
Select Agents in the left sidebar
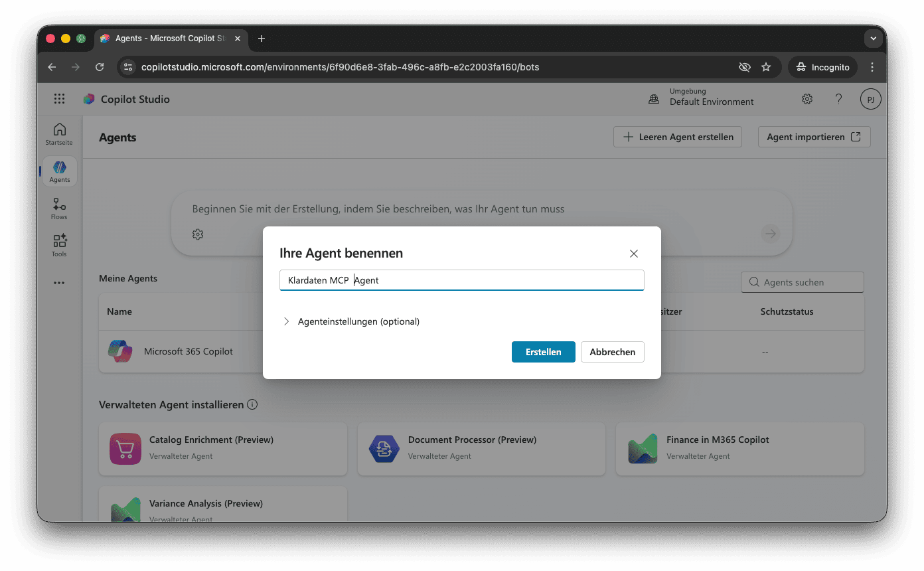pyautogui.click(x=60, y=171)
